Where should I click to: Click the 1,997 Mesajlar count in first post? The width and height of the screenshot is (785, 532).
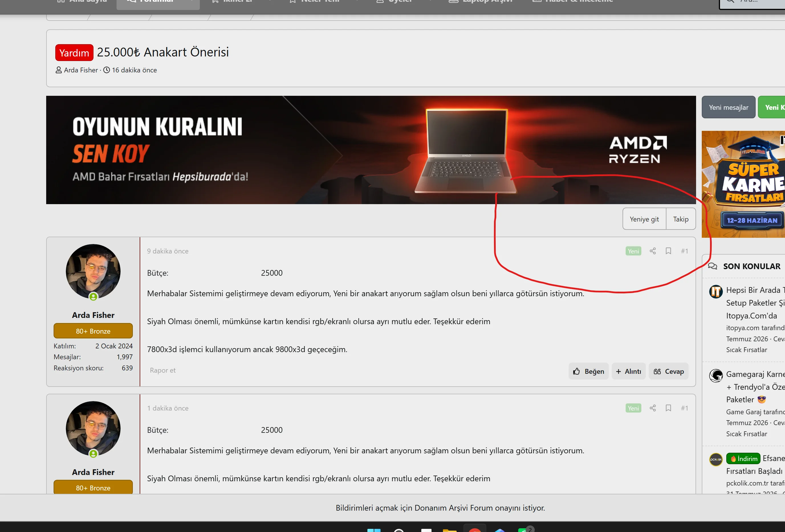pyautogui.click(x=125, y=357)
